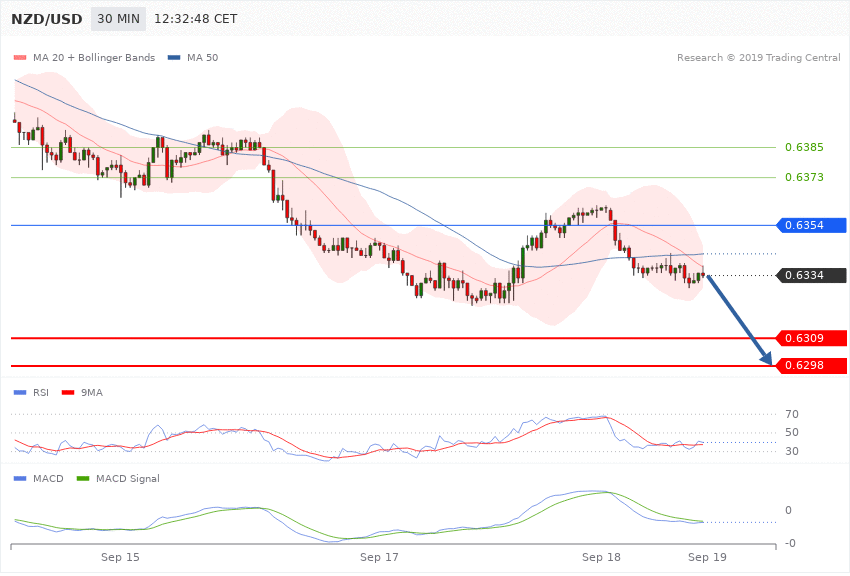Click the RSI blue legend swatch
Screen dimensions: 850x576
(x=20, y=392)
